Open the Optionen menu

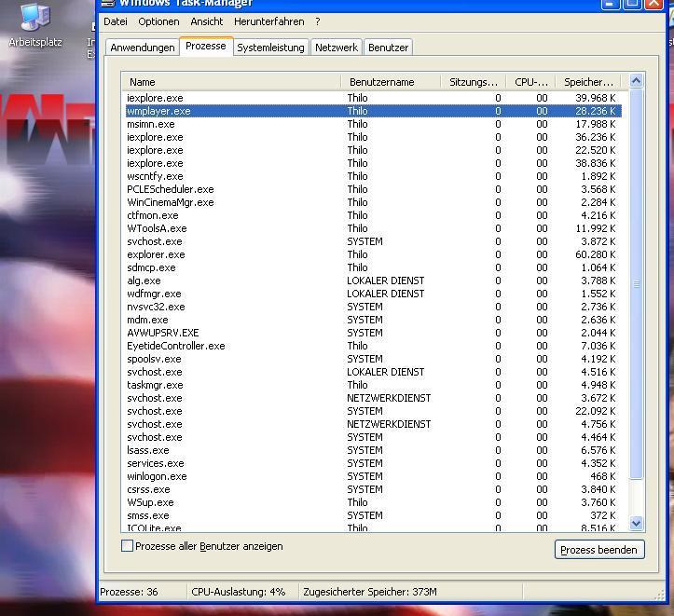pyautogui.click(x=158, y=21)
